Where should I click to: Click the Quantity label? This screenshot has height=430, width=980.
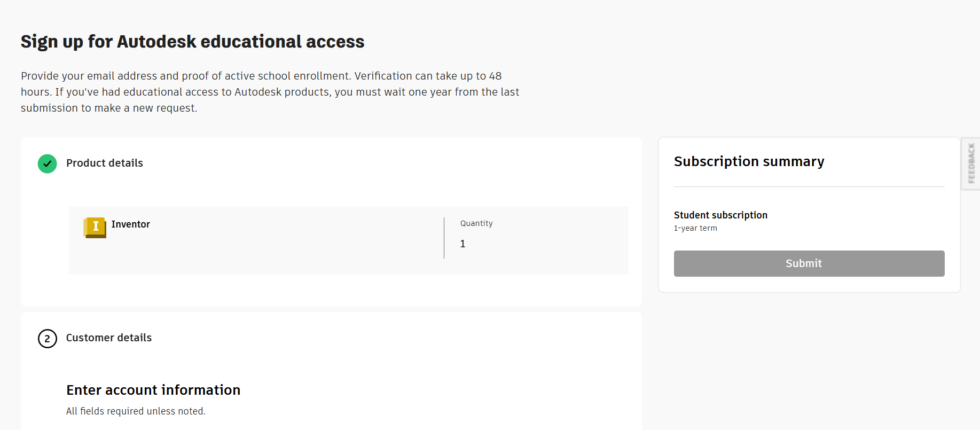point(476,223)
